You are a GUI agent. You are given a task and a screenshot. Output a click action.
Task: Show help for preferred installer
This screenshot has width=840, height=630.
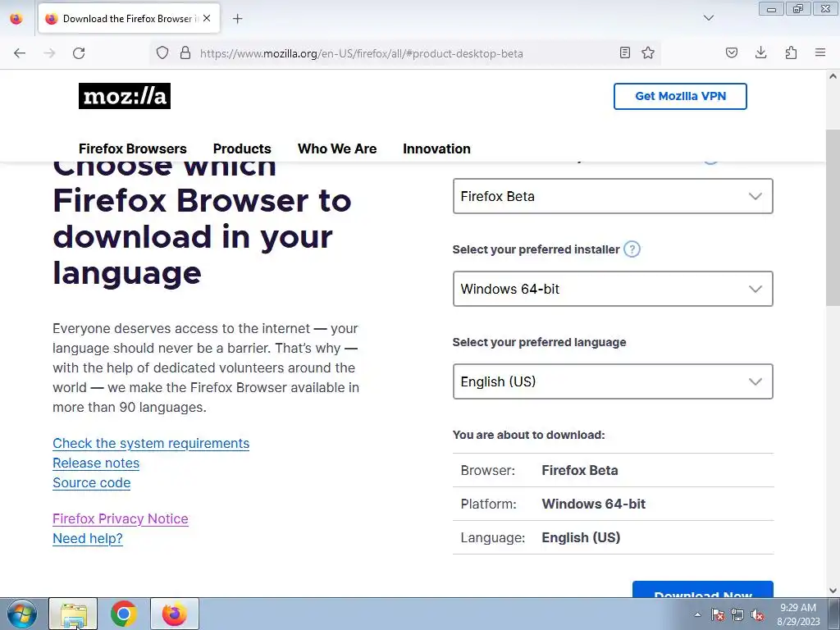pyautogui.click(x=632, y=249)
